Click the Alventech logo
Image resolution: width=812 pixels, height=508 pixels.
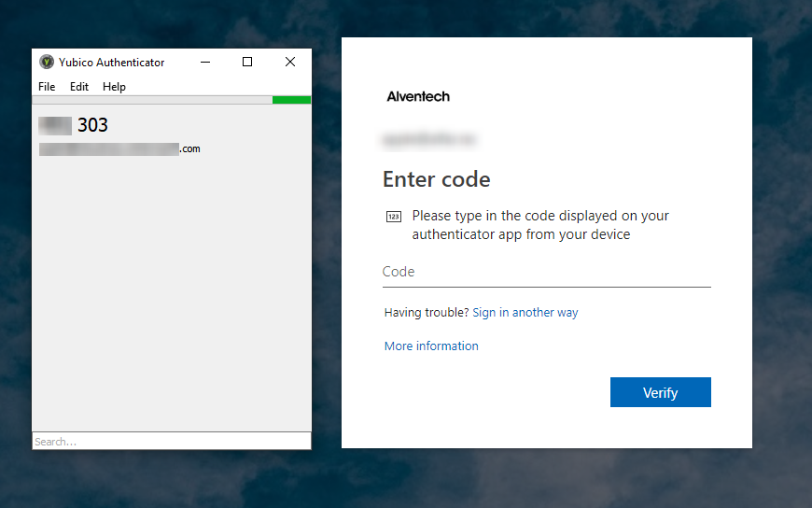(x=418, y=96)
